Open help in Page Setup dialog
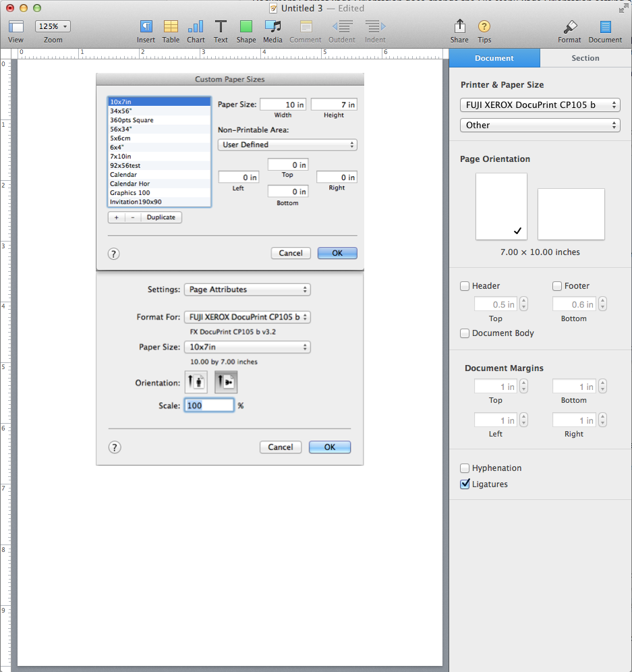This screenshot has height=672, width=632. 115,447
